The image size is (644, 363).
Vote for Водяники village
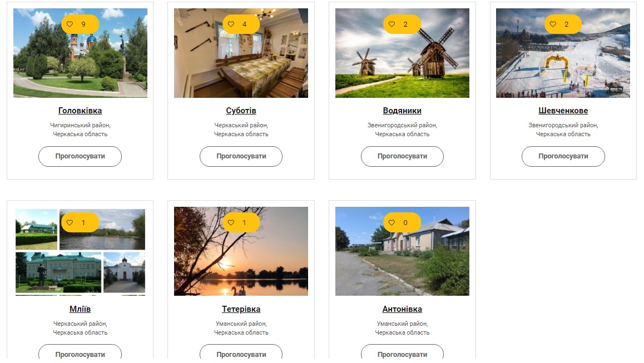pos(402,156)
